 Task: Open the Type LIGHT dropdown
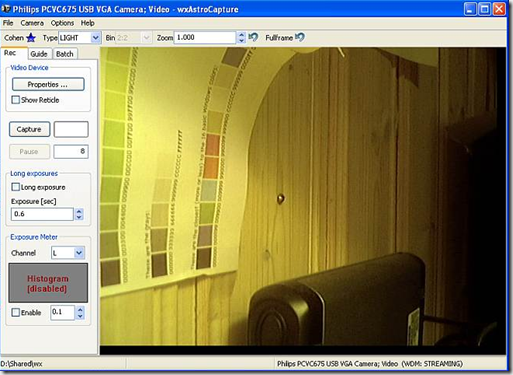96,38
